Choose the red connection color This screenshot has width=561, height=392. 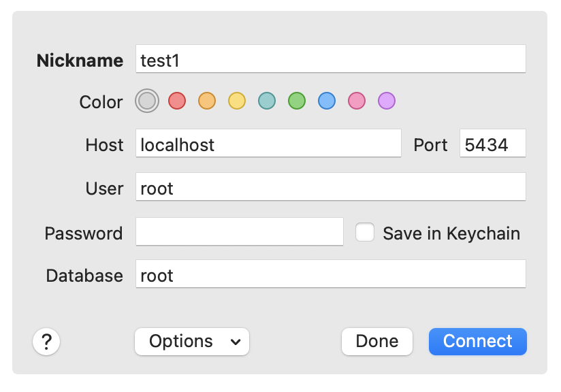(177, 101)
